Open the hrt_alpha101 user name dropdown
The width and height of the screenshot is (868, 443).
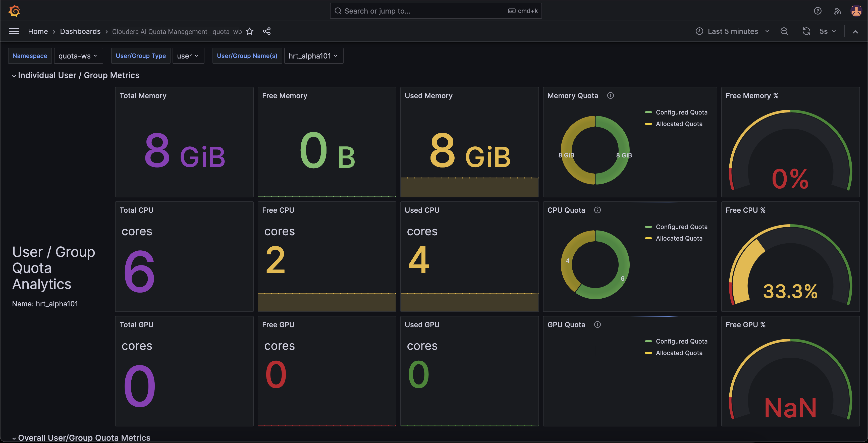[313, 56]
